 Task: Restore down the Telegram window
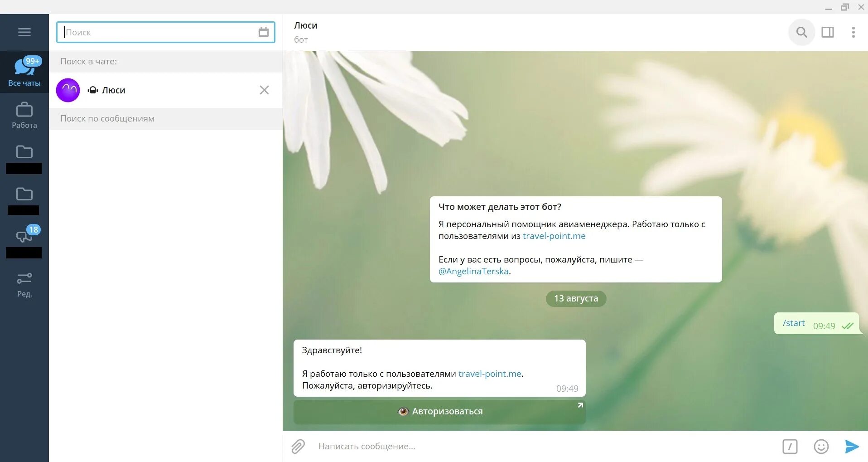click(844, 7)
